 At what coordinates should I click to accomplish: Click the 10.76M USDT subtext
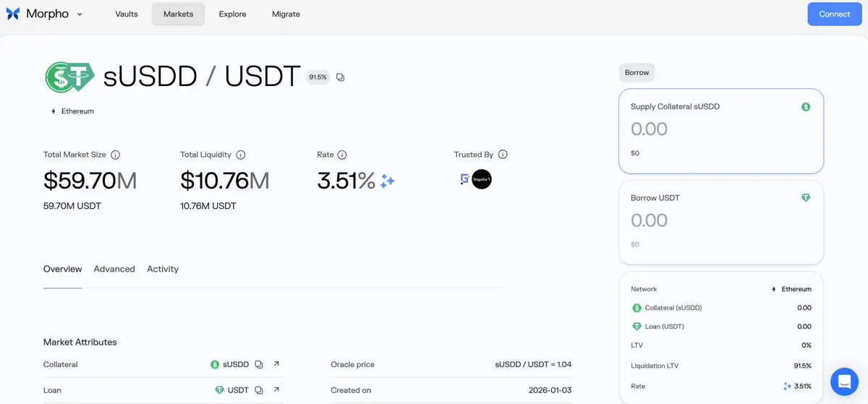tap(208, 206)
